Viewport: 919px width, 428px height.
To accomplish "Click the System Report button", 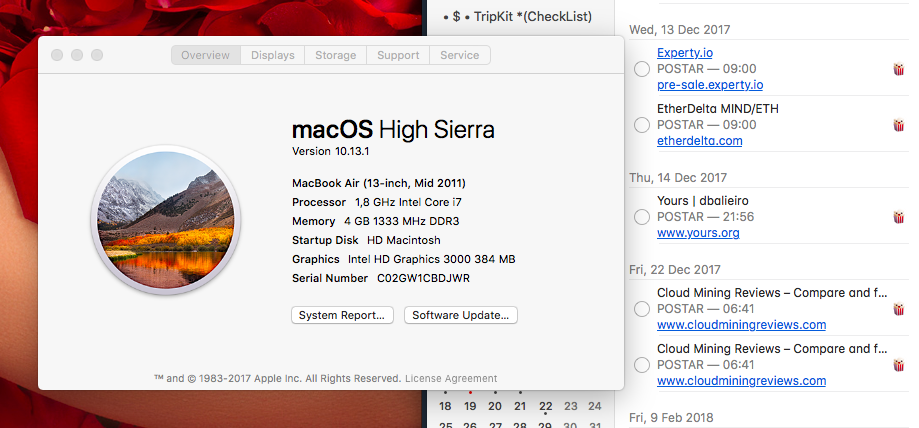I will 342,315.
